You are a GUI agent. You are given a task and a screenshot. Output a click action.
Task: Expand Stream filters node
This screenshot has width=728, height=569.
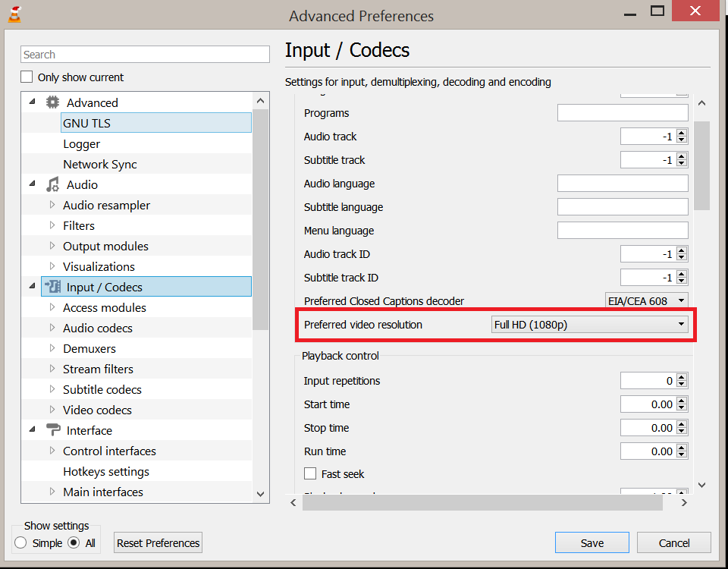[x=52, y=368]
